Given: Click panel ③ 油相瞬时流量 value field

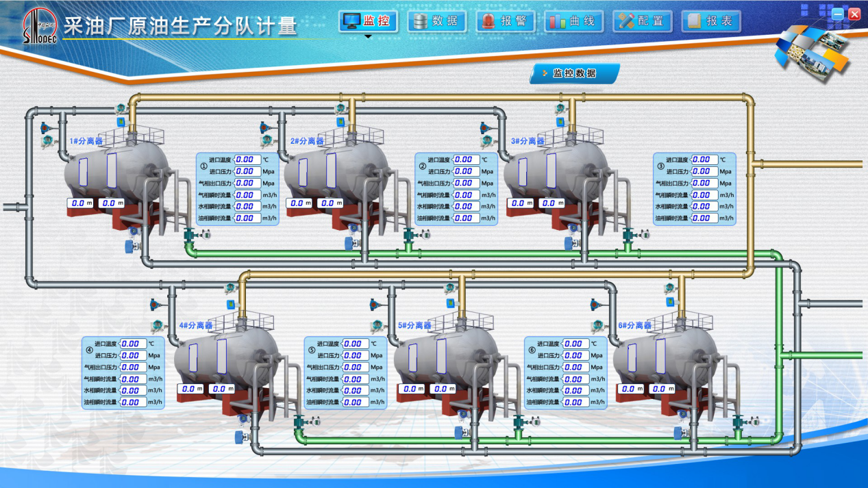Looking at the screenshot, I should pos(704,218).
